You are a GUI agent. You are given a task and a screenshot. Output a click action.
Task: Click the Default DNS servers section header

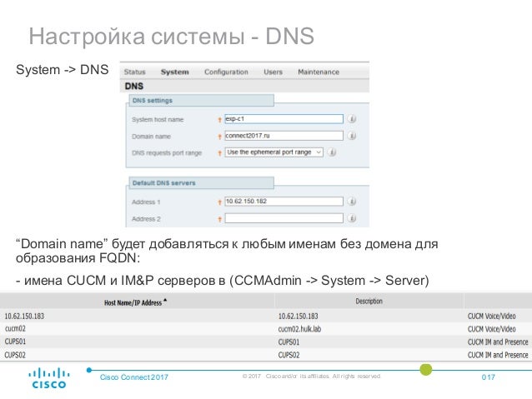click(201, 182)
